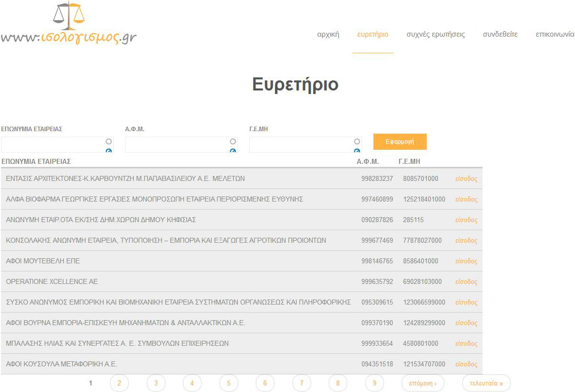Click είσοδος for ΑΦΟΙ ΜΟΥΤΕΒΕΛΗ ΕΠΕ
575x392 pixels.
[x=466, y=261]
